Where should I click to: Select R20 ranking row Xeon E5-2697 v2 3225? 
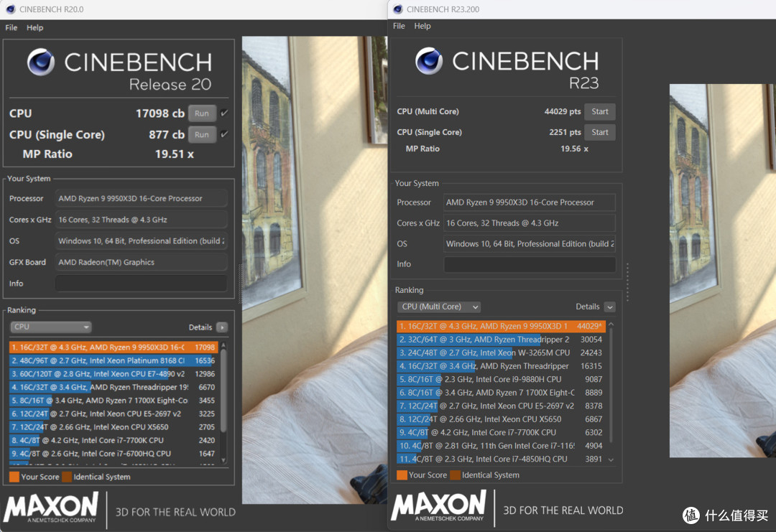coord(114,414)
